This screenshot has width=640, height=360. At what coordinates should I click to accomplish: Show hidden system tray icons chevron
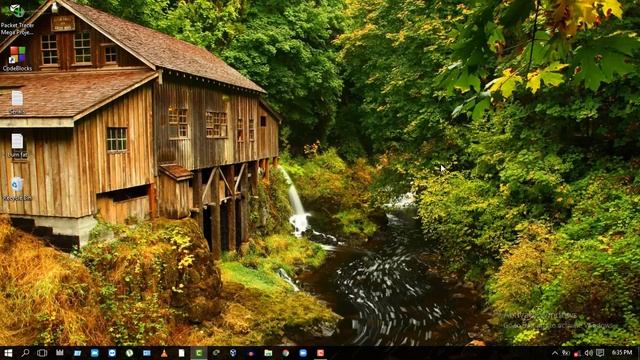[555, 353]
